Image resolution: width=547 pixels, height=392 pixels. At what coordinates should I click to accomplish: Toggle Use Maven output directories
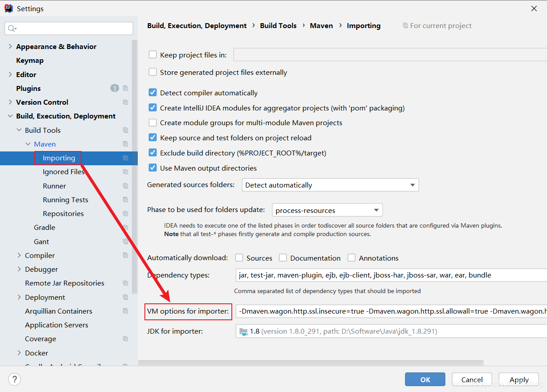click(153, 168)
